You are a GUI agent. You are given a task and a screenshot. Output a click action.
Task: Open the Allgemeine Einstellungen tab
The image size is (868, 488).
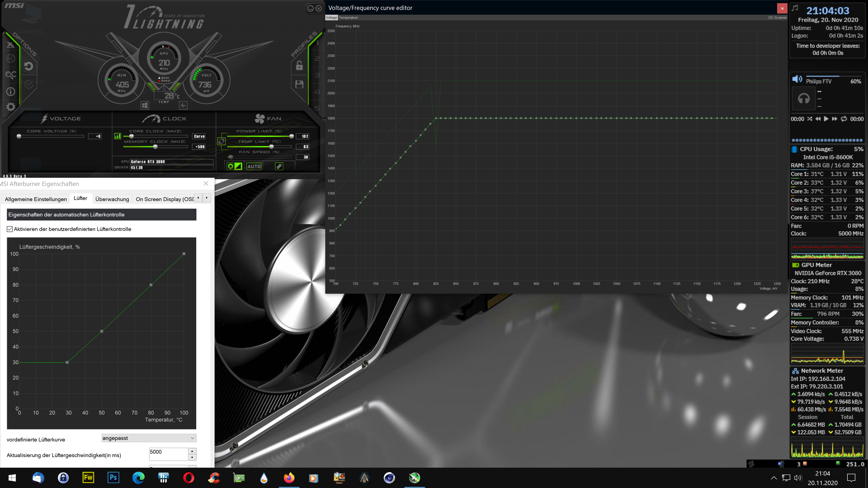36,199
